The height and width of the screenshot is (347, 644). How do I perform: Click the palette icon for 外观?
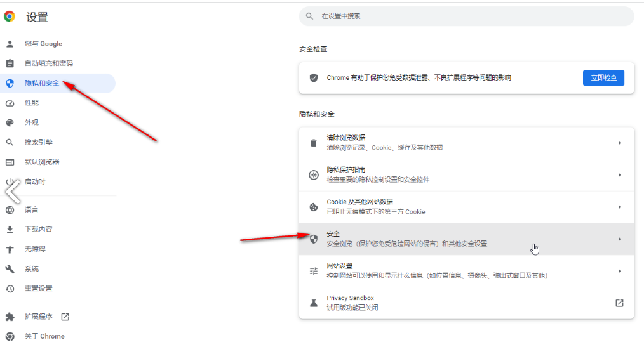click(x=10, y=122)
